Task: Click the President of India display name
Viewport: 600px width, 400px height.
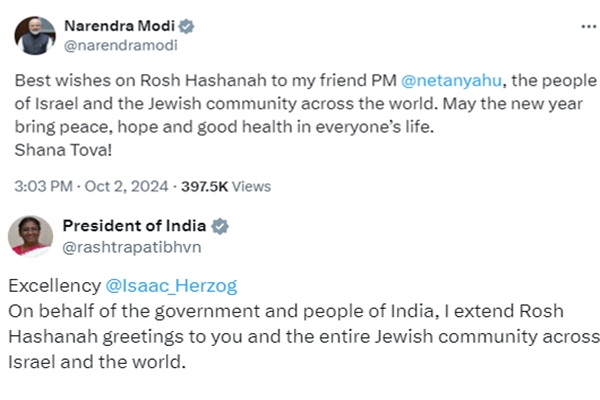Action: tap(133, 226)
